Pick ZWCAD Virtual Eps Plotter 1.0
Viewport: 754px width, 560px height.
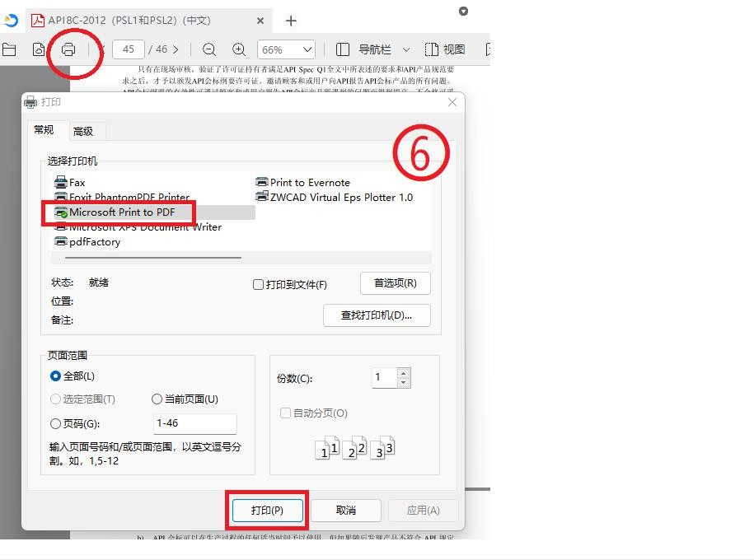click(340, 198)
